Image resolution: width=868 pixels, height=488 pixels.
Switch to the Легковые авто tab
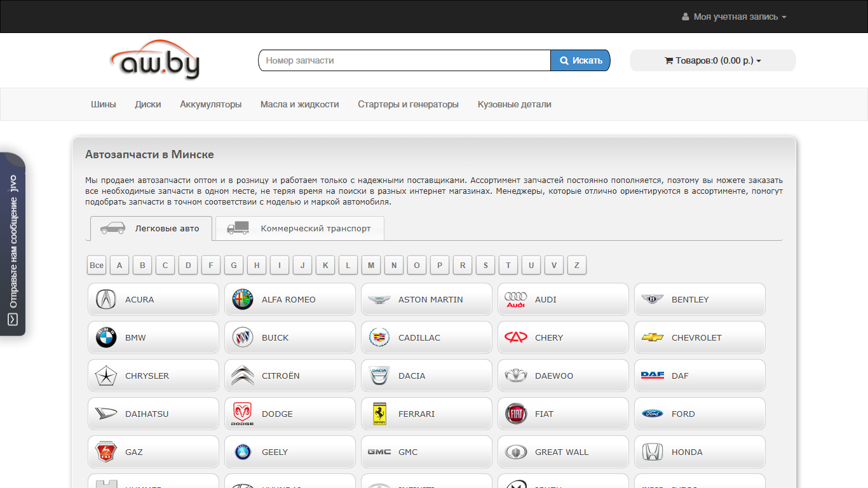point(151,228)
